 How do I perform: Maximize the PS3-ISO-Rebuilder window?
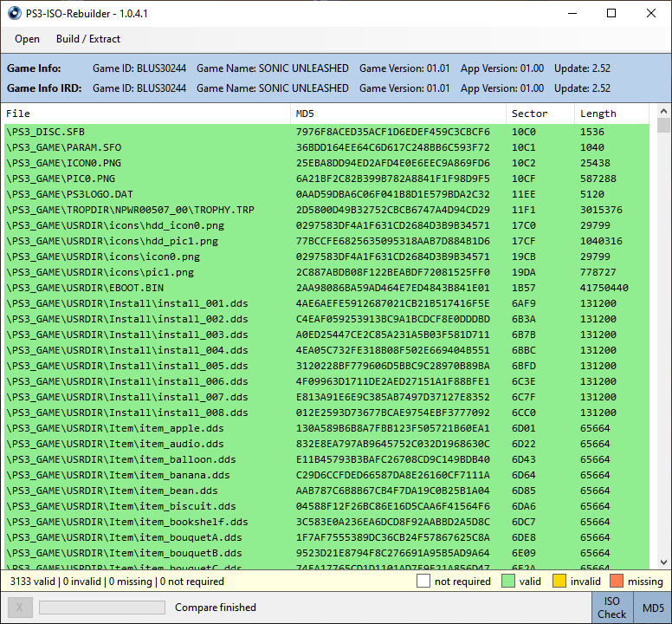(611, 13)
